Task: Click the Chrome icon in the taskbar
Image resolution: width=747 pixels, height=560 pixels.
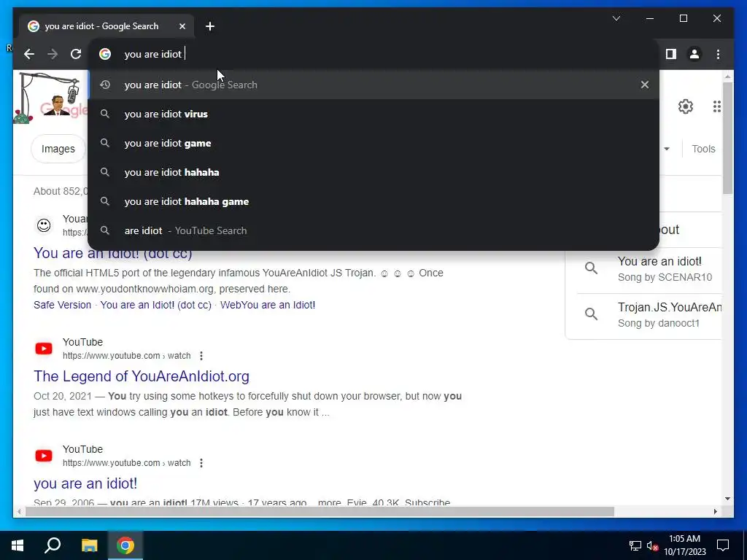Action: 125,545
